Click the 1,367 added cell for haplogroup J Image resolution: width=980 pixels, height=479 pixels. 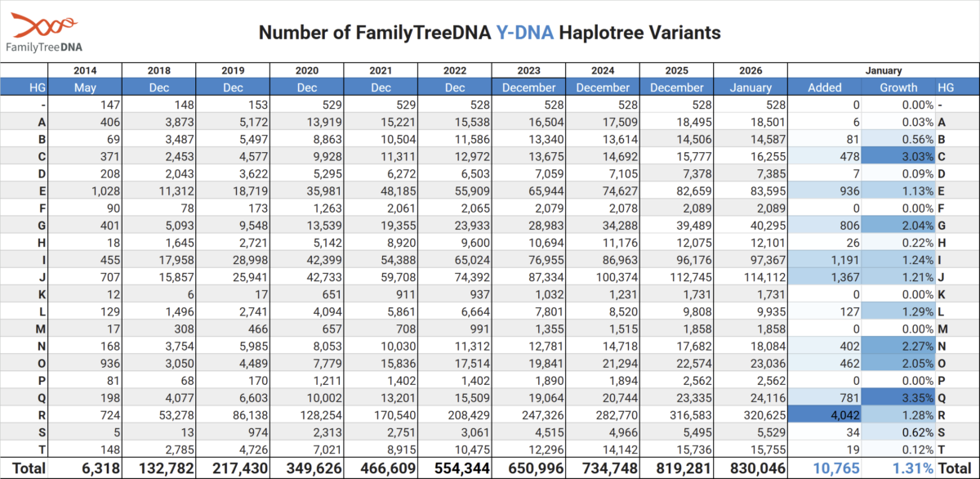point(824,276)
